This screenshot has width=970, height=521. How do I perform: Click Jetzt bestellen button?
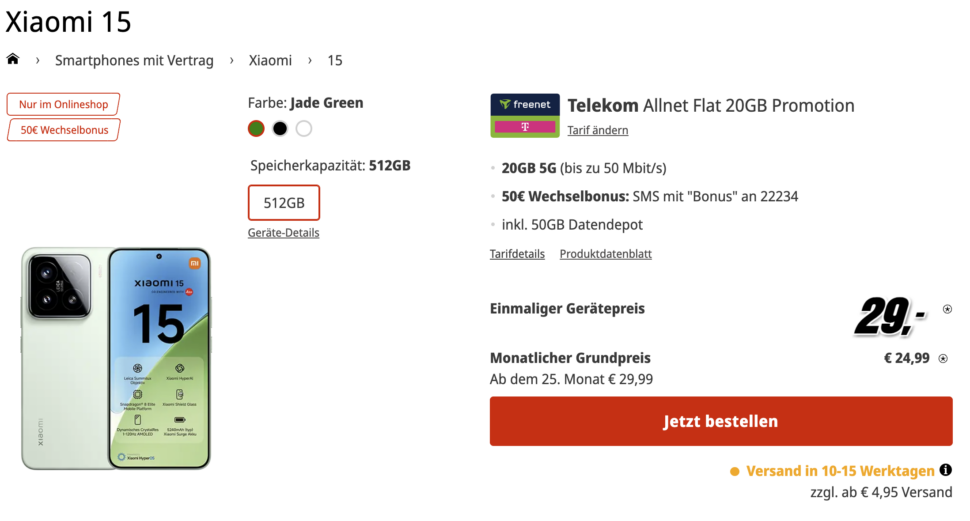coord(721,421)
